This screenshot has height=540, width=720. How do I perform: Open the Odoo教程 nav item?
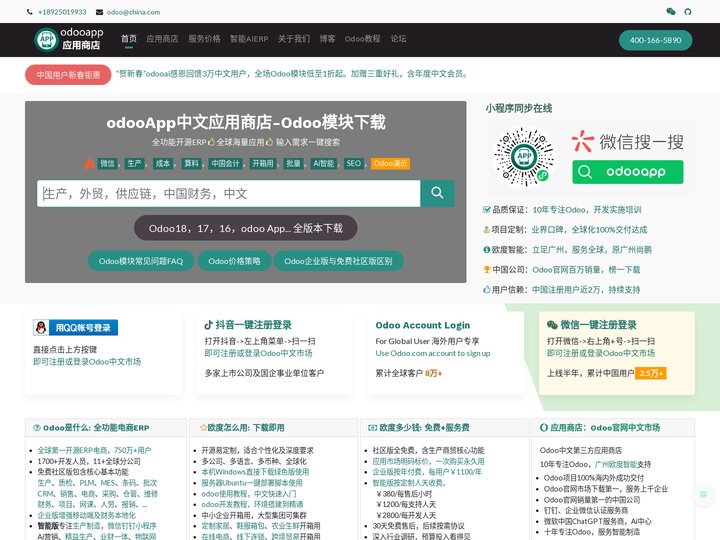pos(362,39)
